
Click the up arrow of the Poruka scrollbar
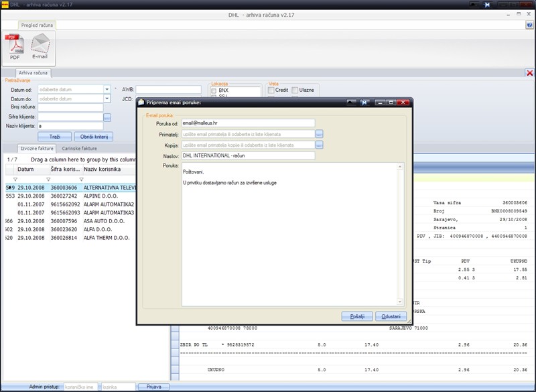click(x=400, y=166)
